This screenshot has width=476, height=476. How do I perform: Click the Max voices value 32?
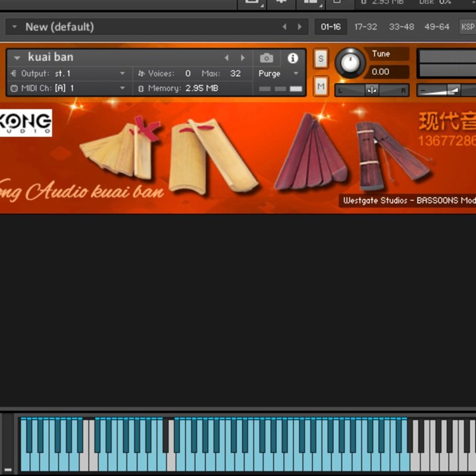tap(235, 73)
